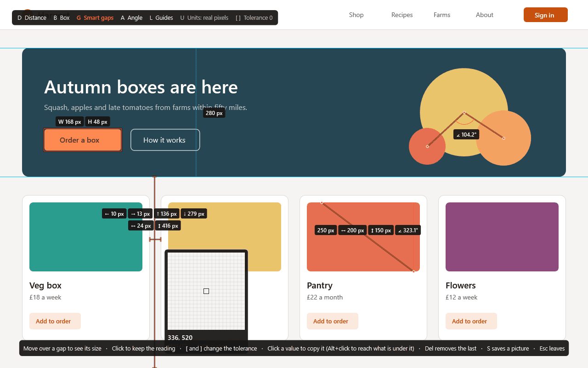Select the Smart gaps tool
Viewport: 588px width, 368px height.
coord(95,18)
